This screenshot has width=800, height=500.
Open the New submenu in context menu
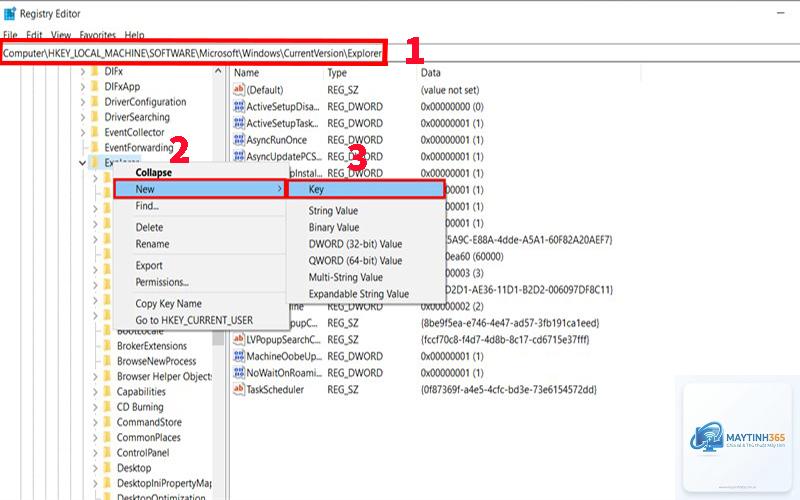199,189
